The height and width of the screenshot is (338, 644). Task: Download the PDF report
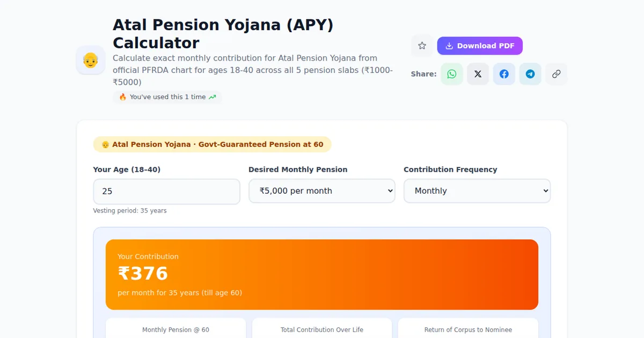[x=480, y=46]
